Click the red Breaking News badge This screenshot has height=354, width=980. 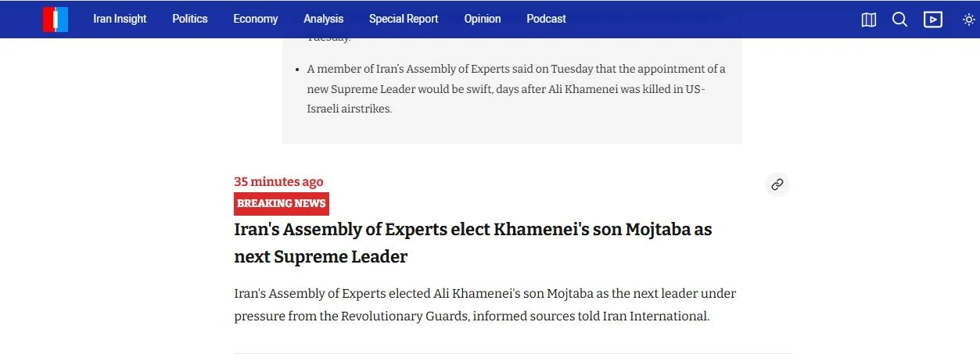click(282, 203)
